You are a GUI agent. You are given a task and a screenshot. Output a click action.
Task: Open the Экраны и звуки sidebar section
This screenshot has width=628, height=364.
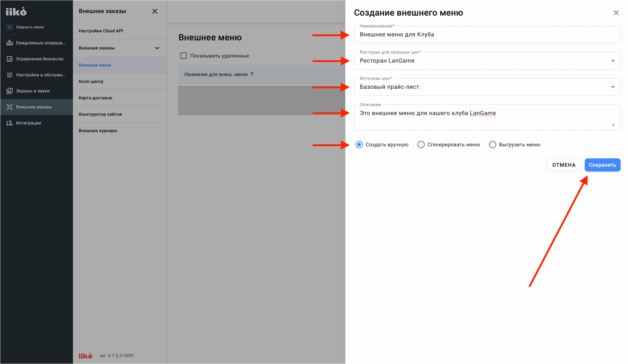point(36,91)
